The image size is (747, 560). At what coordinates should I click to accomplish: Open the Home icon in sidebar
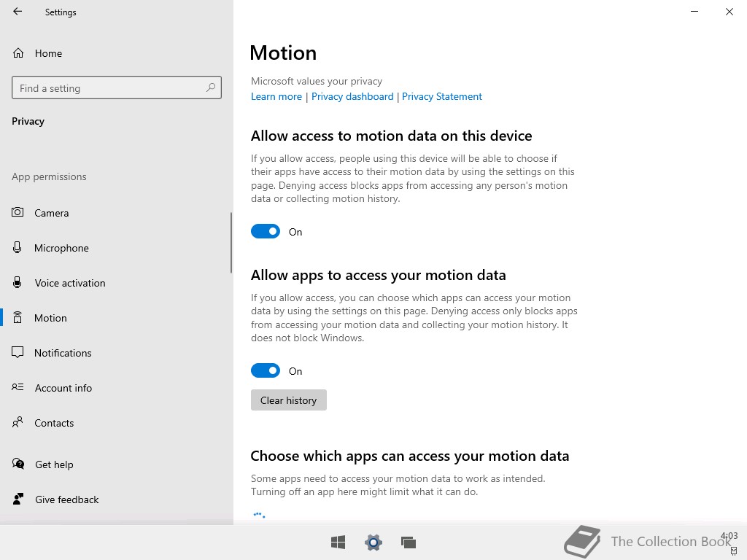(18, 52)
